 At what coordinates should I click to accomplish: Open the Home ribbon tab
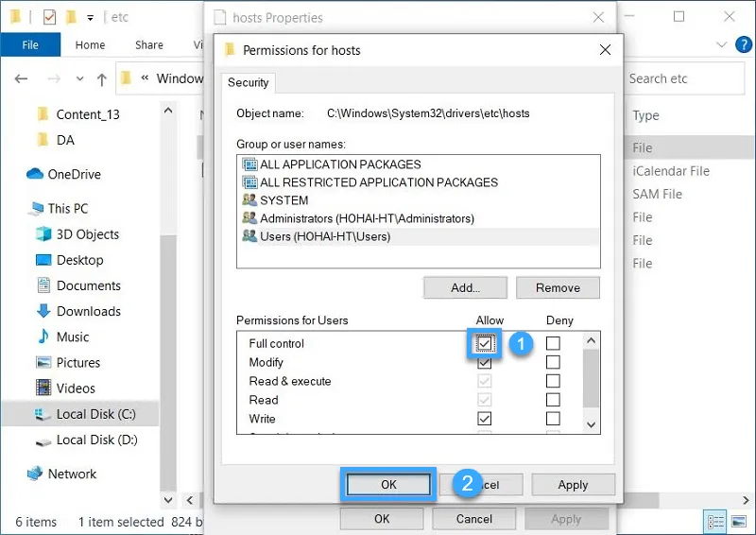[x=90, y=44]
